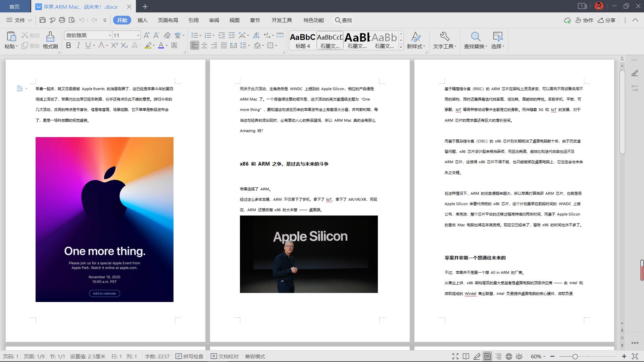Toggle Italic formatting
The height and width of the screenshot is (362, 644).
click(x=78, y=46)
